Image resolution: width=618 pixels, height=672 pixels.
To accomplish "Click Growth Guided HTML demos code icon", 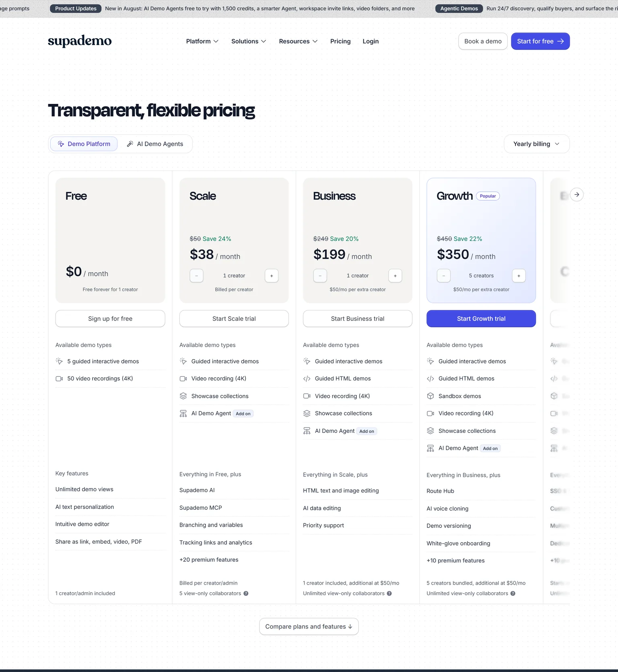I will (430, 378).
